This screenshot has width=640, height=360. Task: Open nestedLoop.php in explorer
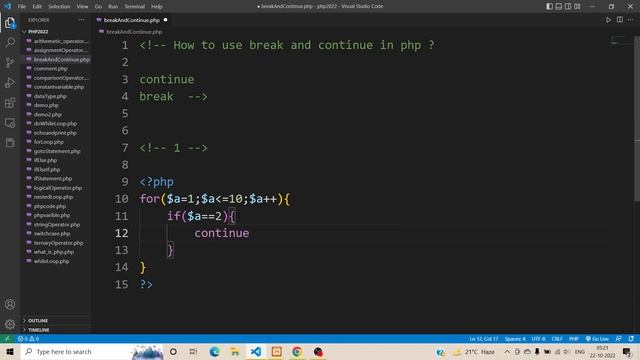click(x=53, y=197)
